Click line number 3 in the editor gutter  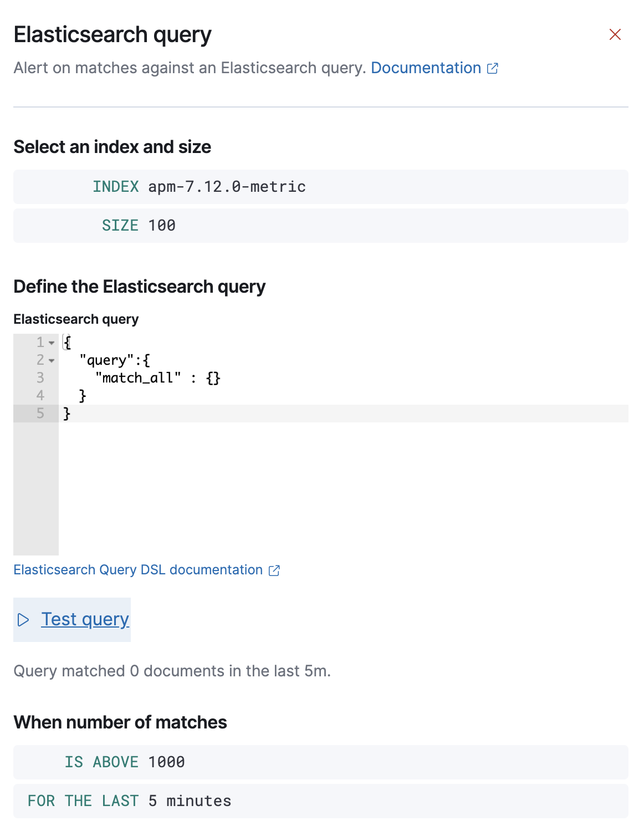pyautogui.click(x=39, y=378)
